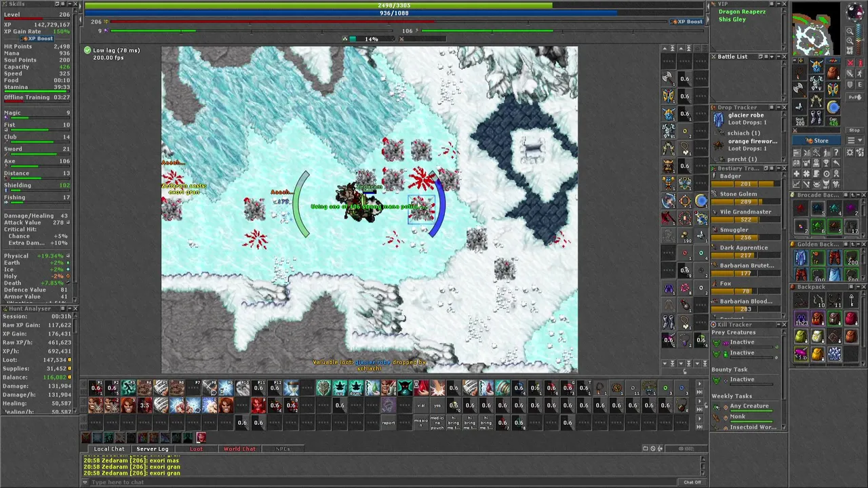The image size is (868, 488).
Task: Open the help question mark icon
Action: 836,152
